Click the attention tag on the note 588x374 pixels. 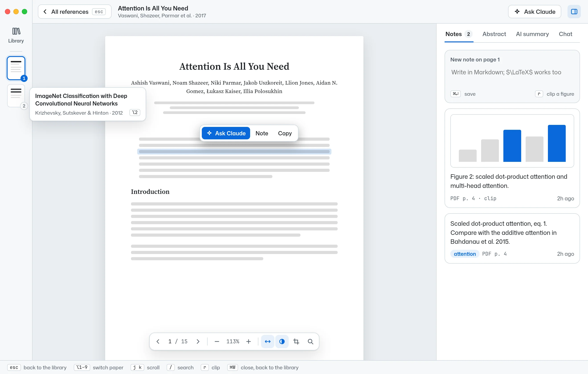[x=464, y=254]
